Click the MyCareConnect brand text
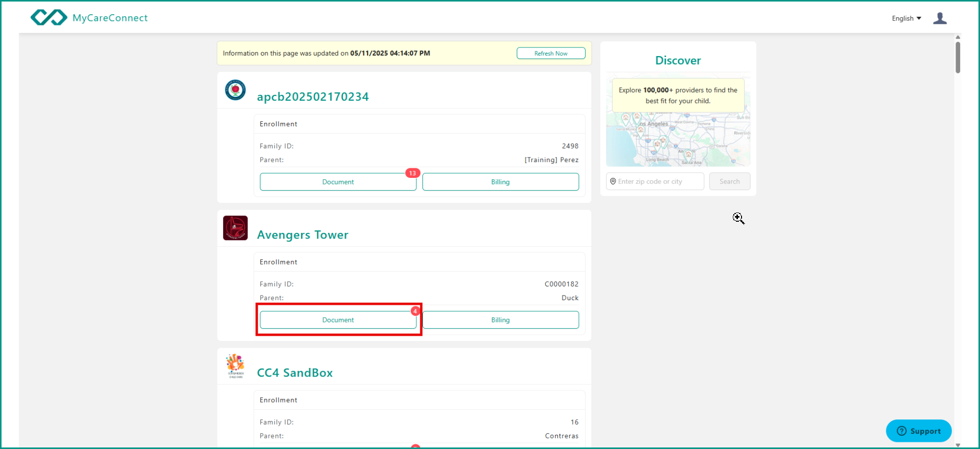 [x=110, y=18]
